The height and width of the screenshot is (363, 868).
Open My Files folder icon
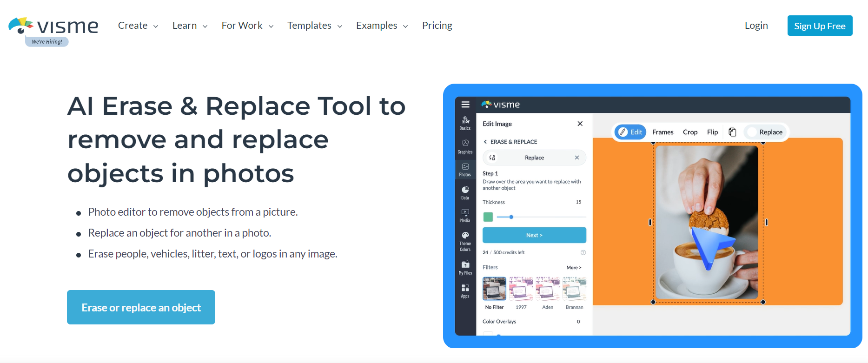(x=465, y=267)
